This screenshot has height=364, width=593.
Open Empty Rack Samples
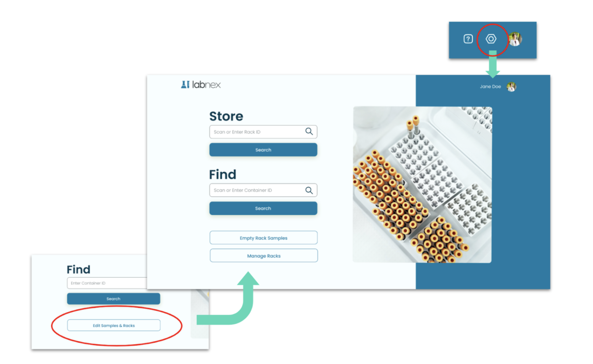pos(263,238)
